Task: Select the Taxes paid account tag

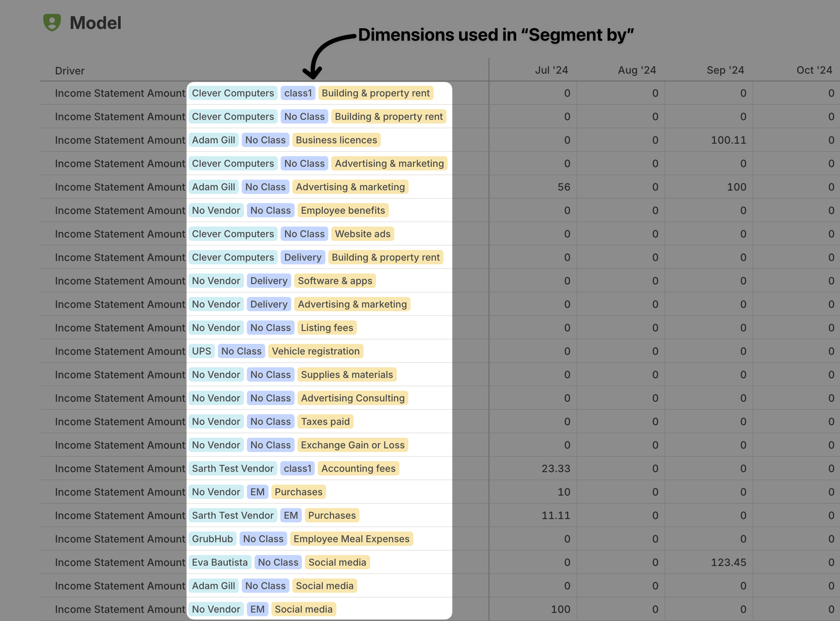Action: pyautogui.click(x=325, y=422)
